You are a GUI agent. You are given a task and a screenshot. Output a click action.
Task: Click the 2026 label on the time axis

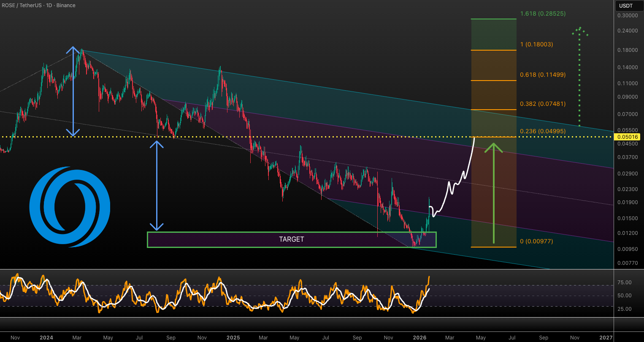coord(419,337)
